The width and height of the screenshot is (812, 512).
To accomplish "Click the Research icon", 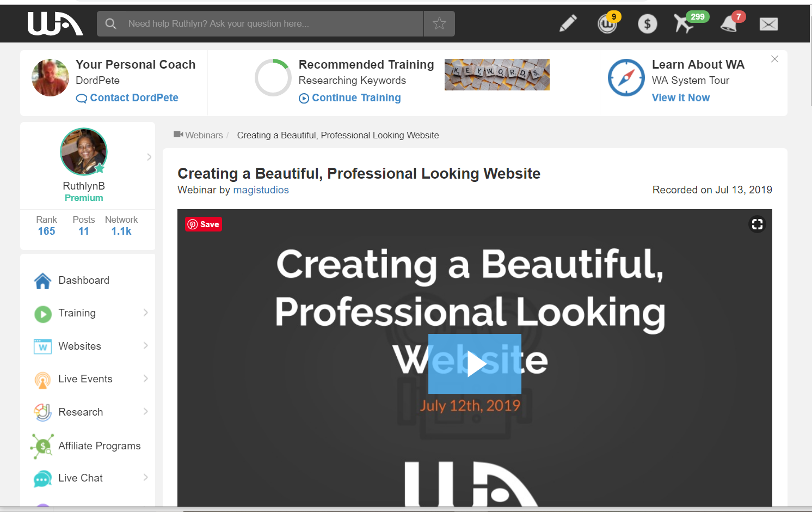I will coord(42,412).
